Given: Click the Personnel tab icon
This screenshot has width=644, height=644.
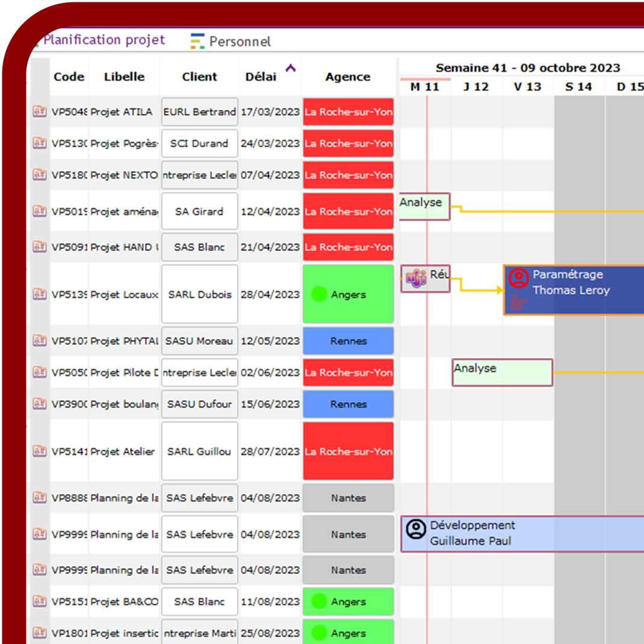Looking at the screenshot, I should pyautogui.click(x=197, y=42).
